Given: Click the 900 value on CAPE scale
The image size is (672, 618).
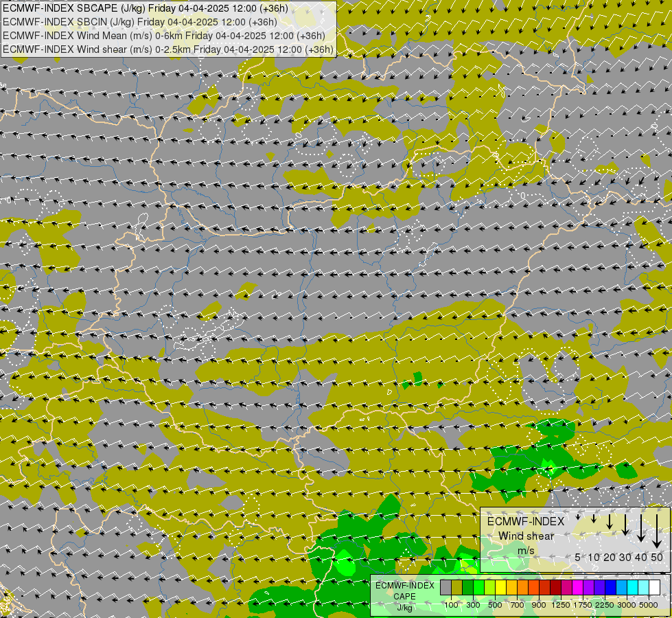Looking at the screenshot, I should [x=539, y=605].
